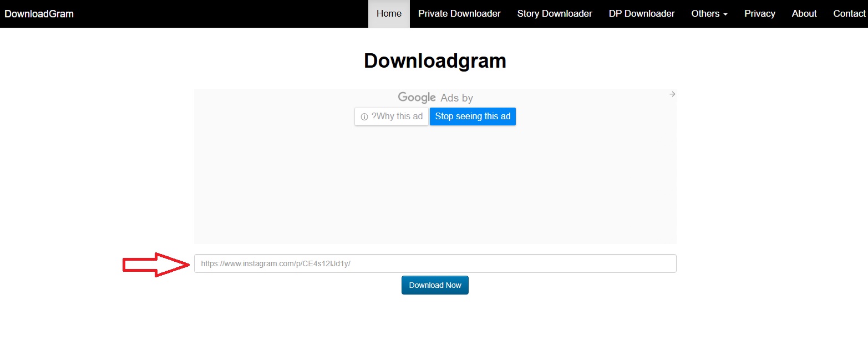
Task: Go to the Story Downloader page
Action: [555, 14]
